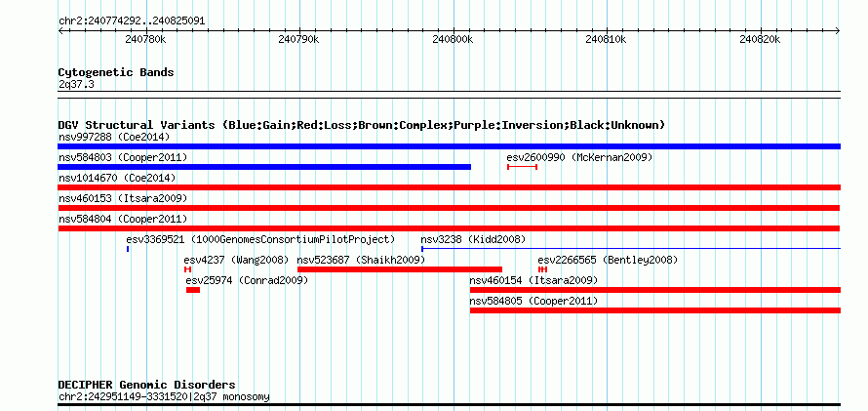Click the esv4237 (Wang2008) red glyph

point(187,269)
